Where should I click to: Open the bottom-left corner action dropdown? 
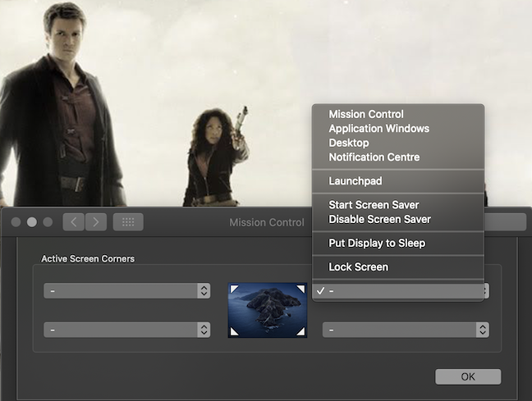[x=127, y=330]
